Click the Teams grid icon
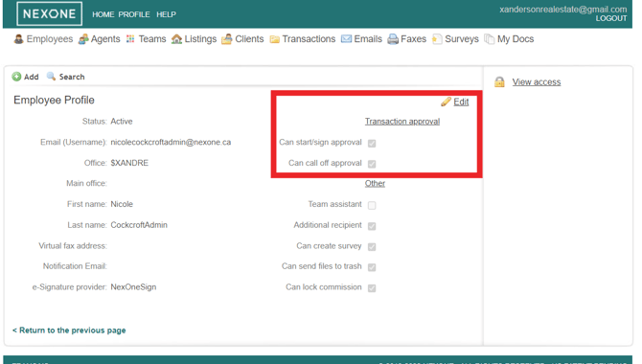Image resolution: width=642 pixels, height=364 pixels. click(x=130, y=39)
